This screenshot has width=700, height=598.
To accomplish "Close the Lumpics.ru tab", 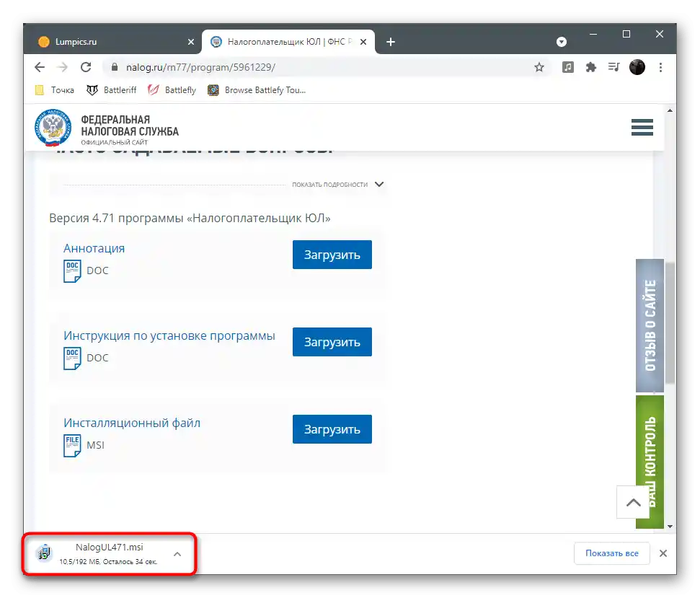I will (191, 42).
